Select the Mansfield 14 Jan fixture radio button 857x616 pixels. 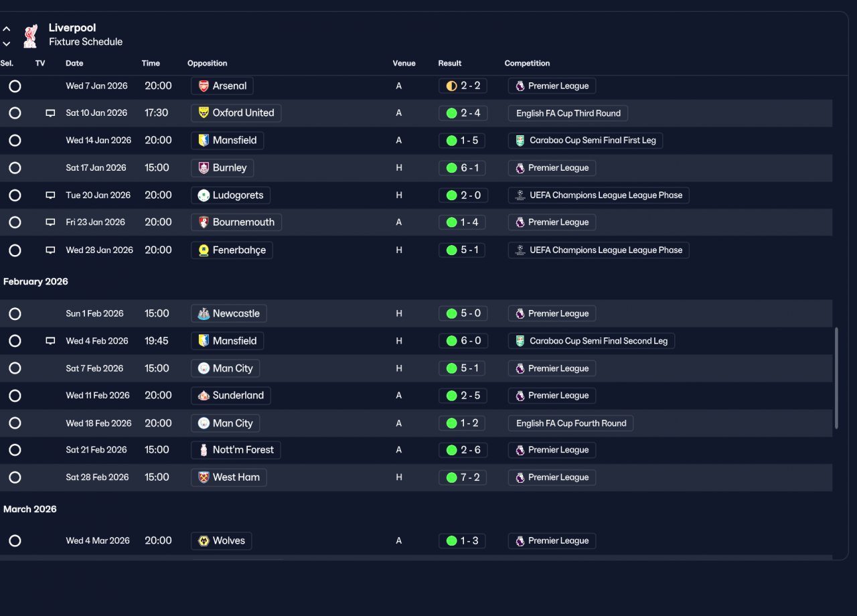(15, 141)
